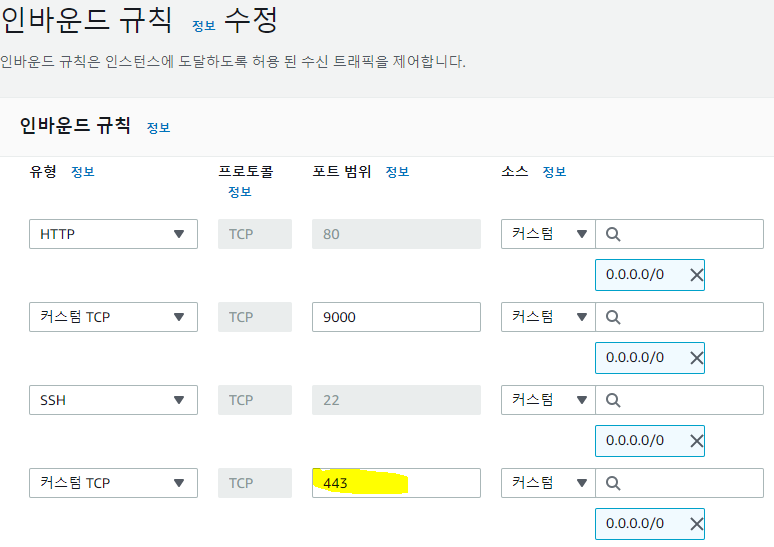This screenshot has width=774, height=547.
Task: Click the port range field containing 9000
Action: [396, 317]
